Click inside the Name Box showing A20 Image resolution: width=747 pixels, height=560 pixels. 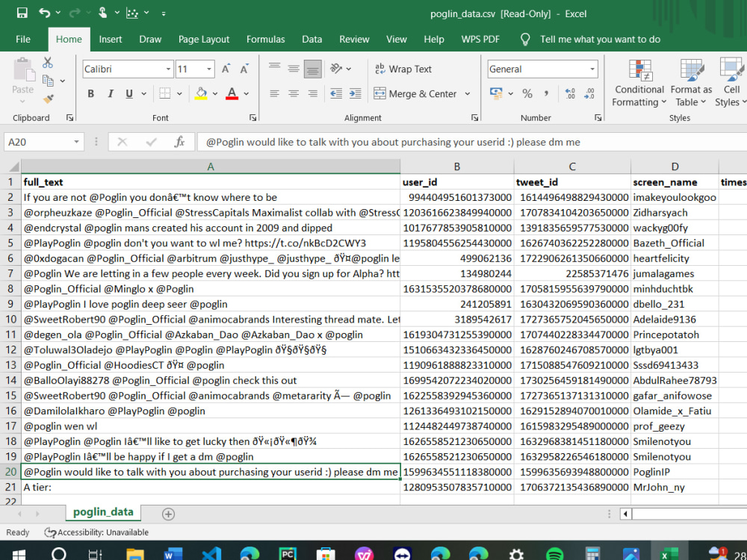point(35,141)
